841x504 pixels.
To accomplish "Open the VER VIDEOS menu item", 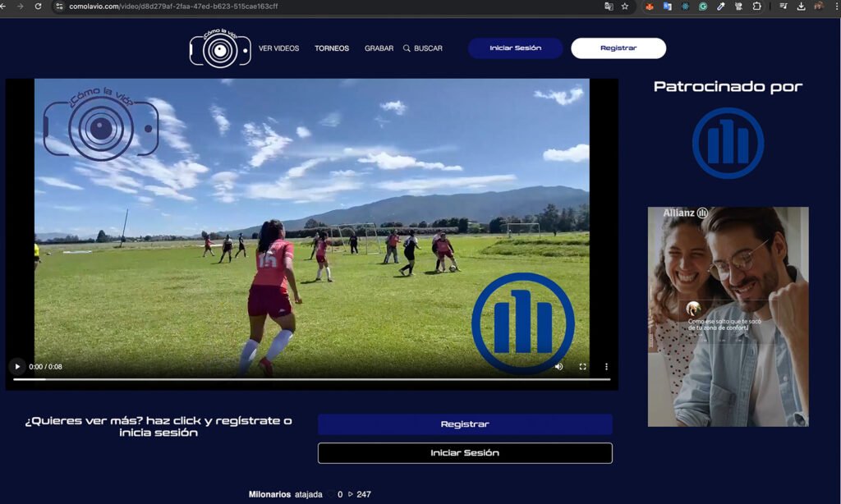I will (279, 48).
